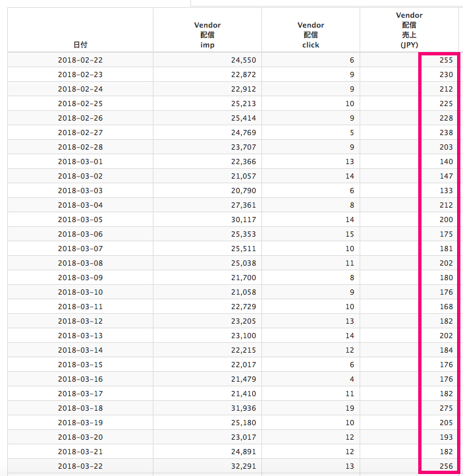463x476 pixels.
Task: Select the date cell 2018-02-28
Action: point(80,147)
